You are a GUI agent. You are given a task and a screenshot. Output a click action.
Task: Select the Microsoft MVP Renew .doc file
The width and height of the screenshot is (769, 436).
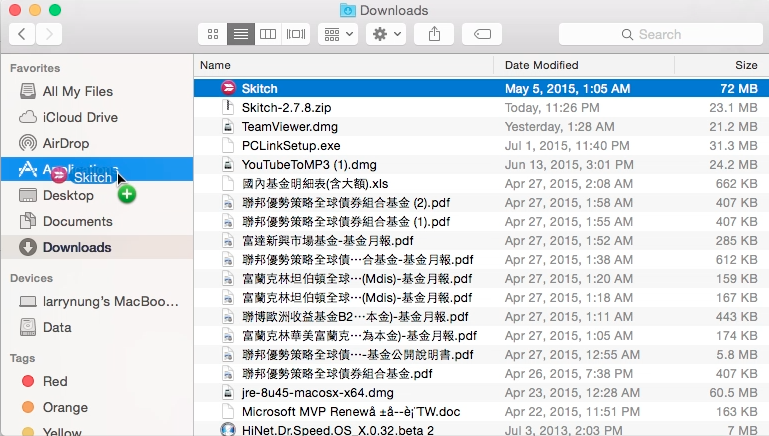point(482,411)
